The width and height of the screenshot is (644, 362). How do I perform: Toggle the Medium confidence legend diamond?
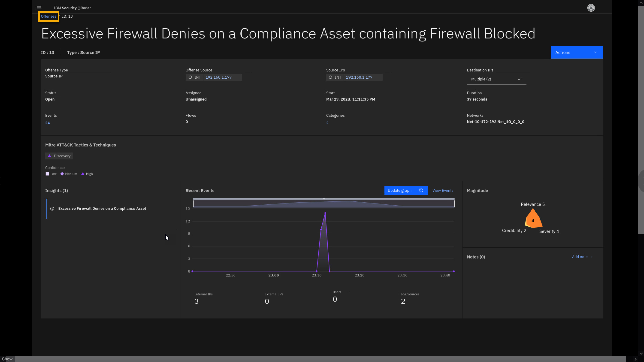pos(62,174)
